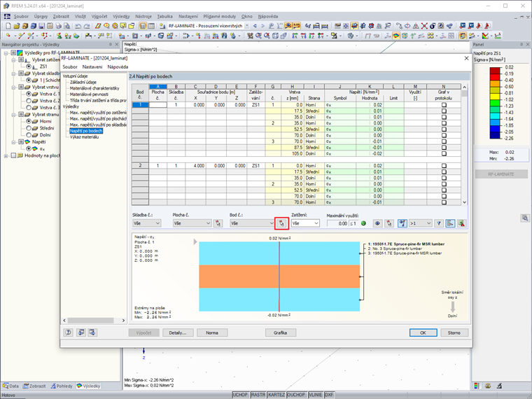This screenshot has width=532, height=399.
Task: Select the Střední side radio button
Action: (x=29, y=128)
